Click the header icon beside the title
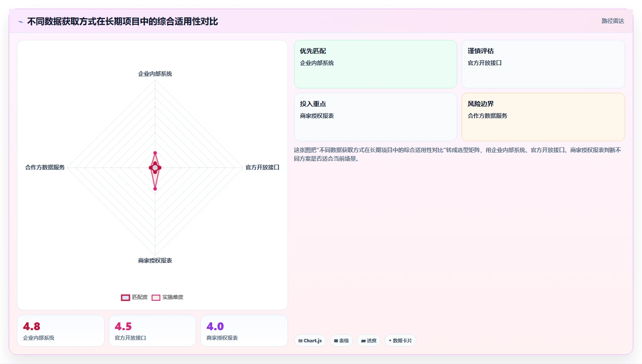642x364 pixels. coord(20,22)
